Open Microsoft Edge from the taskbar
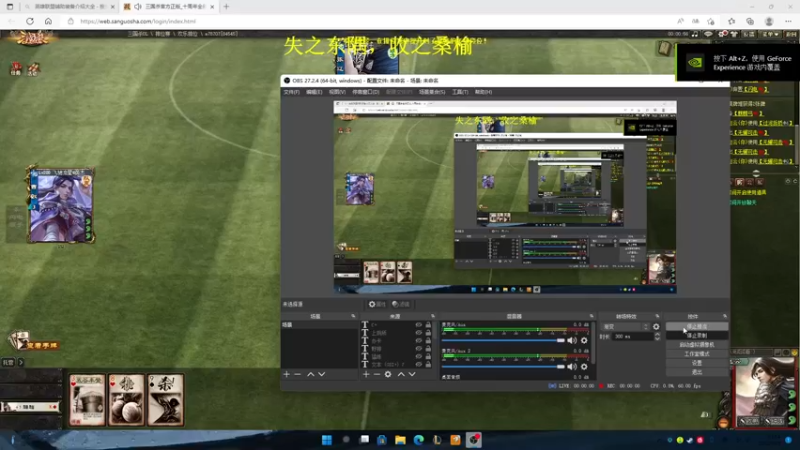This screenshot has height=450, width=800. 419,440
